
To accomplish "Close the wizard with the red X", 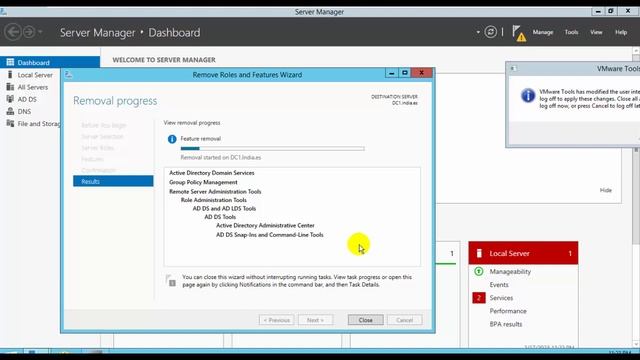I will (421, 73).
